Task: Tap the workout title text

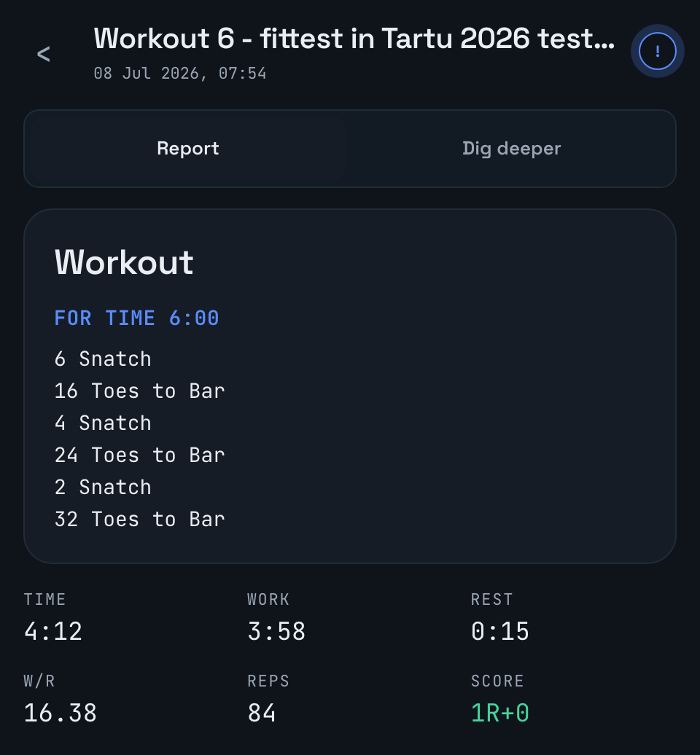Action: pos(354,39)
